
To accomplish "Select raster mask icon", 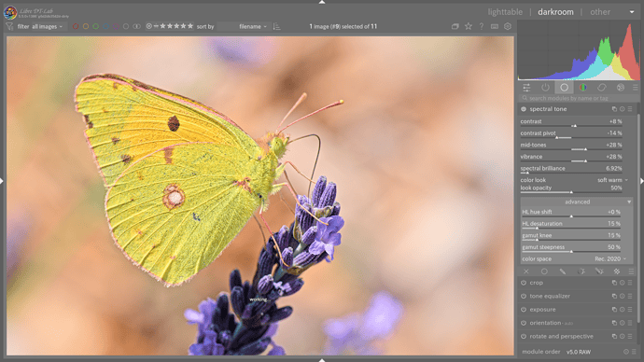I will click(x=617, y=271).
